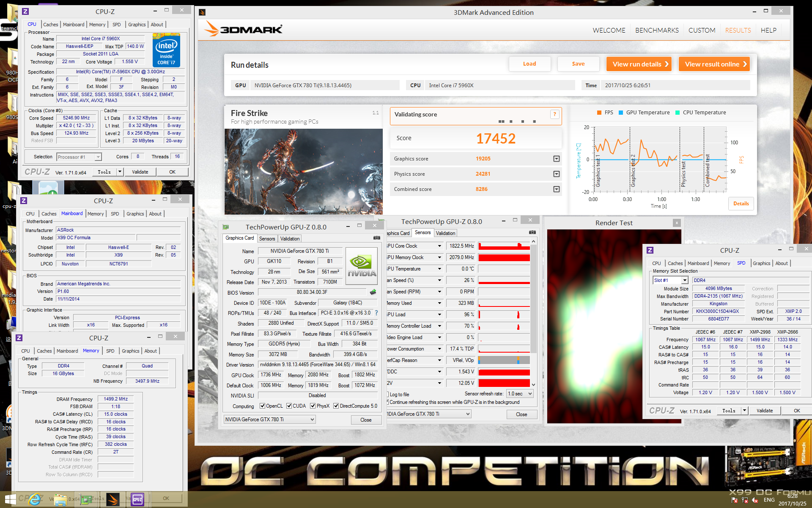The height and width of the screenshot is (508, 812).
Task: Click the GPU-Z Graphics Card screenshot camera icon
Action: pos(376,238)
